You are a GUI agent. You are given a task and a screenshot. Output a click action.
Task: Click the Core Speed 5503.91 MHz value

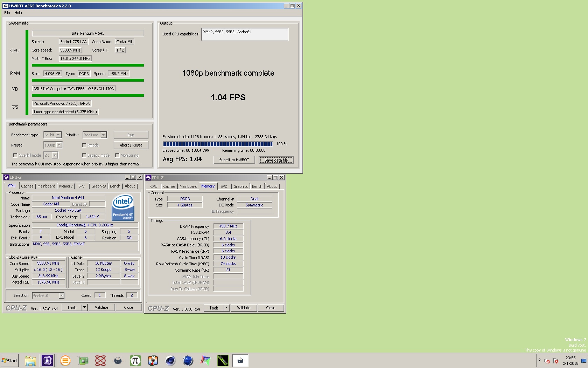(48, 263)
